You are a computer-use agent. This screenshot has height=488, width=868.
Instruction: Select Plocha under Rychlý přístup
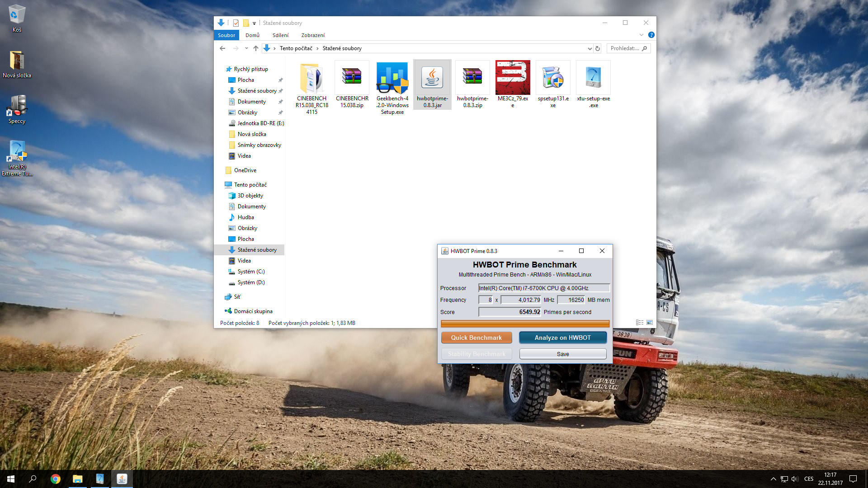click(x=246, y=80)
